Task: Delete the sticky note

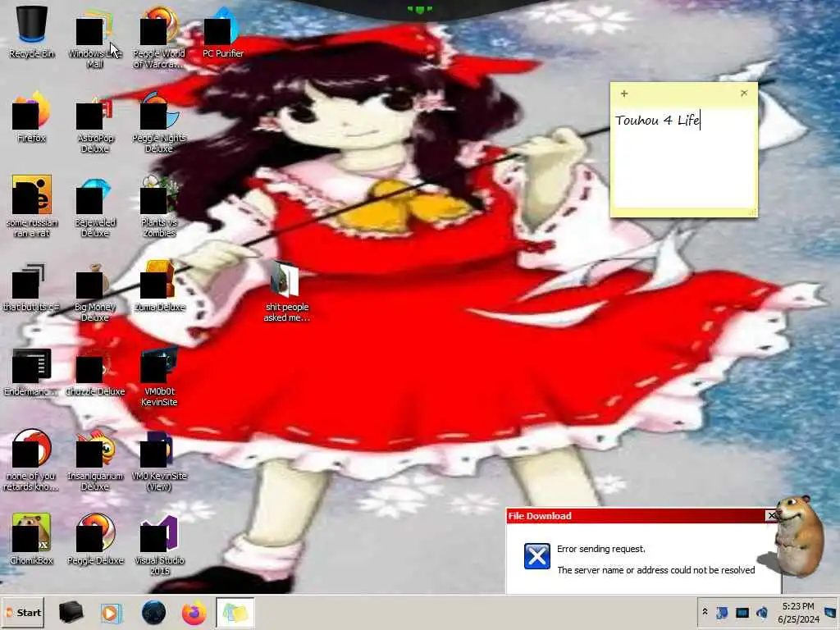Action: [743, 93]
